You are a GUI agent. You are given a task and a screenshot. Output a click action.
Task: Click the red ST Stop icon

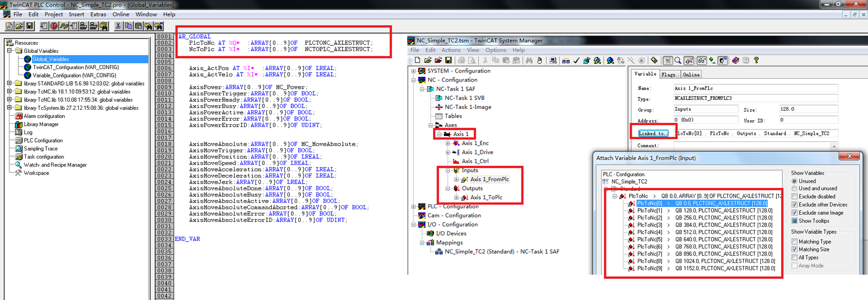point(54,26)
